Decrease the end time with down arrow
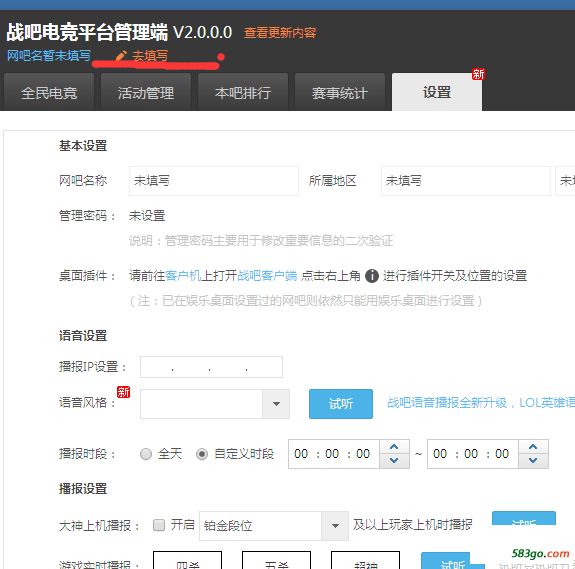Viewport: 575px width, 569px height. pyautogui.click(x=533, y=460)
